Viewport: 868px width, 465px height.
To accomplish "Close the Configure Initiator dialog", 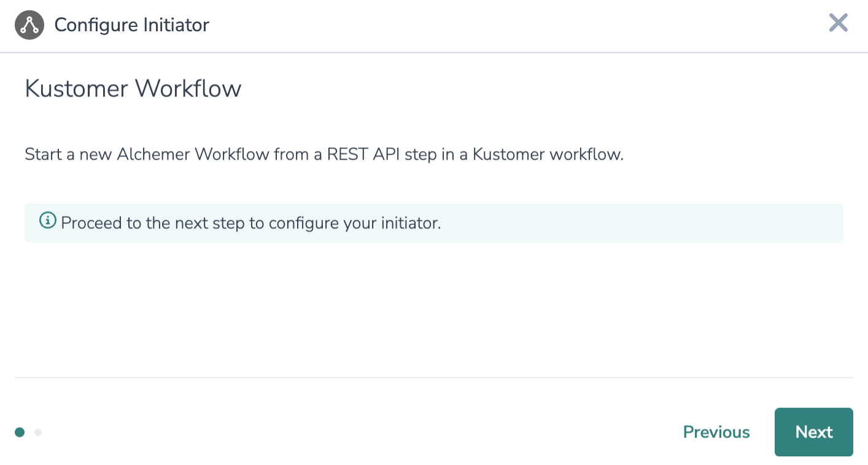I will 838,23.
